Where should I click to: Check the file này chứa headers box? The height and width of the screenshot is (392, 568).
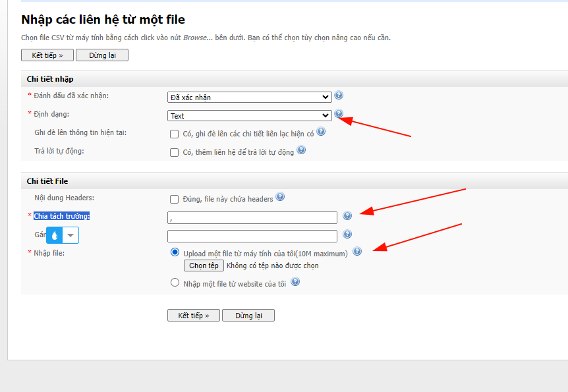click(175, 200)
